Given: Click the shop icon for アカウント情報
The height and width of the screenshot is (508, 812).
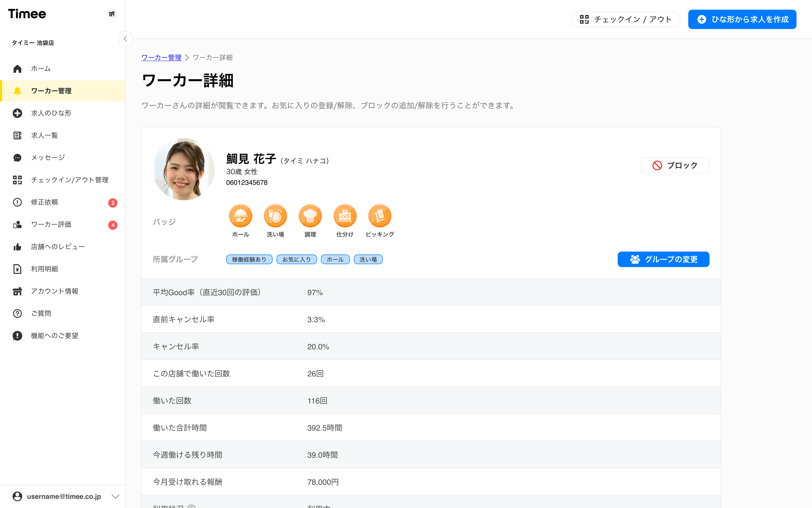Looking at the screenshot, I should (x=17, y=291).
